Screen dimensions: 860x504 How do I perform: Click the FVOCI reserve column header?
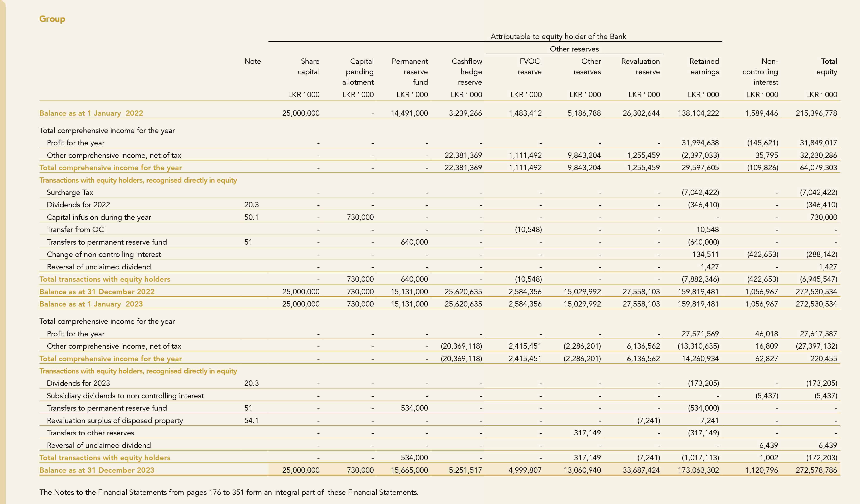[530, 67]
